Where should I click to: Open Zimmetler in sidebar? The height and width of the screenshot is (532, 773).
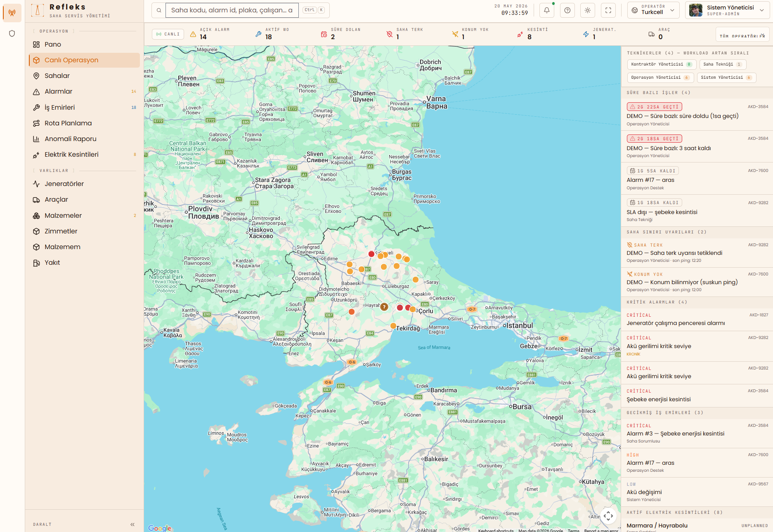tap(85, 231)
